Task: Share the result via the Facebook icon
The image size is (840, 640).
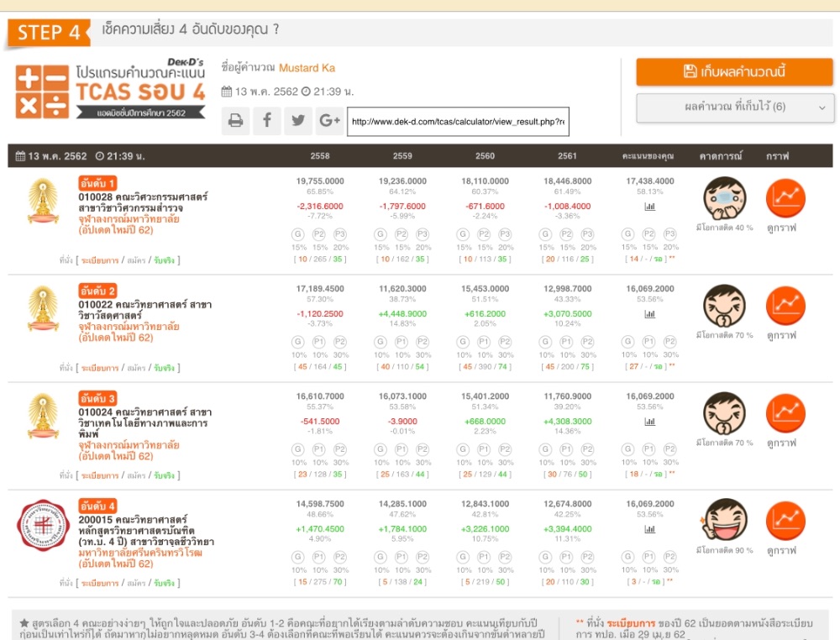Action: pos(267,121)
